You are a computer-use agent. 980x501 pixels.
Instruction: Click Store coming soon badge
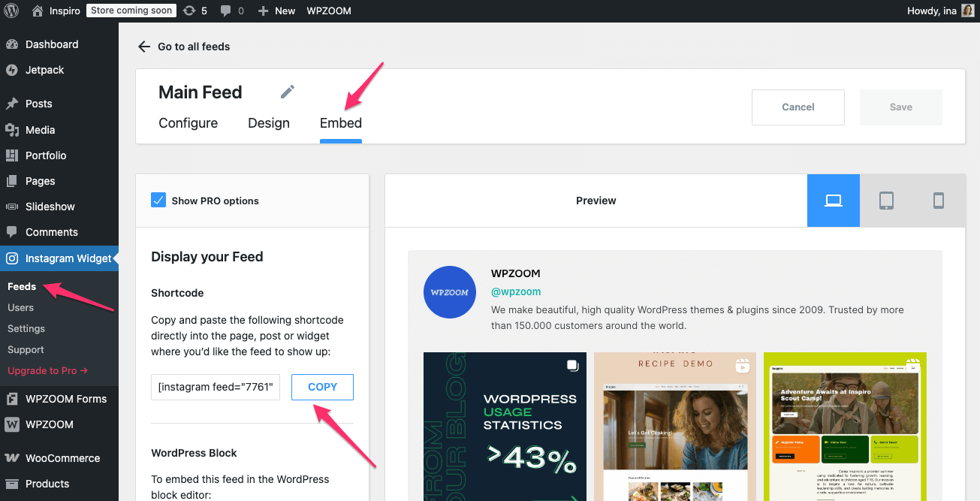click(x=131, y=11)
